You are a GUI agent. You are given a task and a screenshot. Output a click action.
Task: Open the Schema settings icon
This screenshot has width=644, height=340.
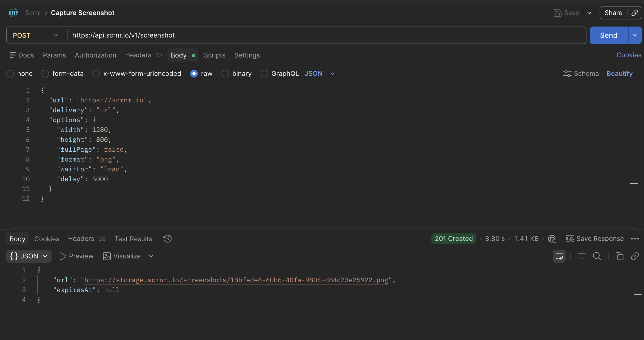(x=567, y=74)
